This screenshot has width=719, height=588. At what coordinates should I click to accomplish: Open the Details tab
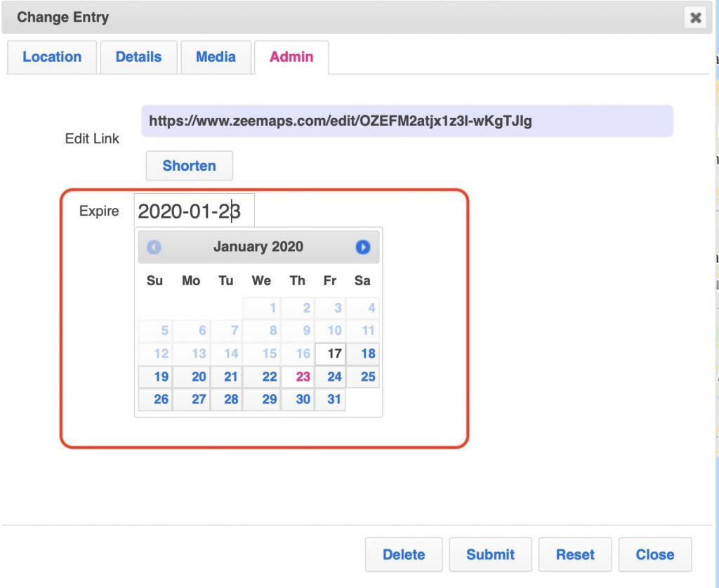138,57
